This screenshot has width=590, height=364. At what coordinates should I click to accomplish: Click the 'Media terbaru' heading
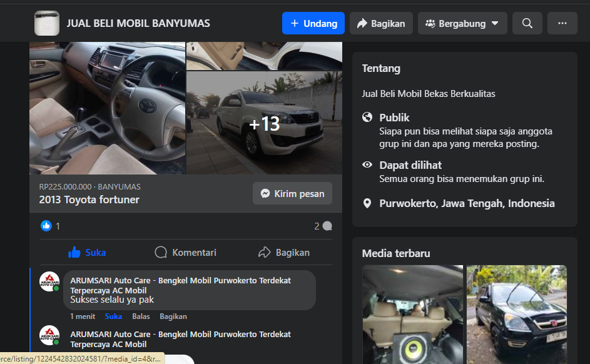click(396, 253)
